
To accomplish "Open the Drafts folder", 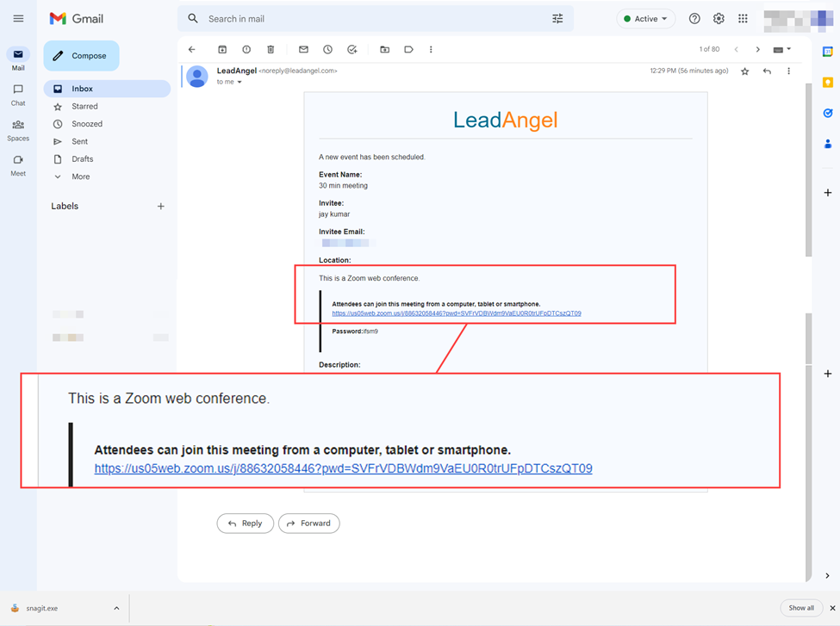I will pyautogui.click(x=82, y=159).
